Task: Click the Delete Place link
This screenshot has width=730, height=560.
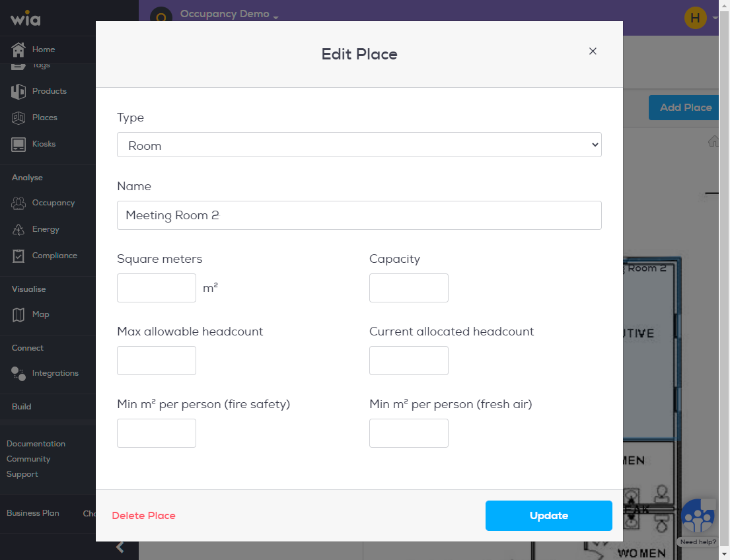Action: coord(143,516)
